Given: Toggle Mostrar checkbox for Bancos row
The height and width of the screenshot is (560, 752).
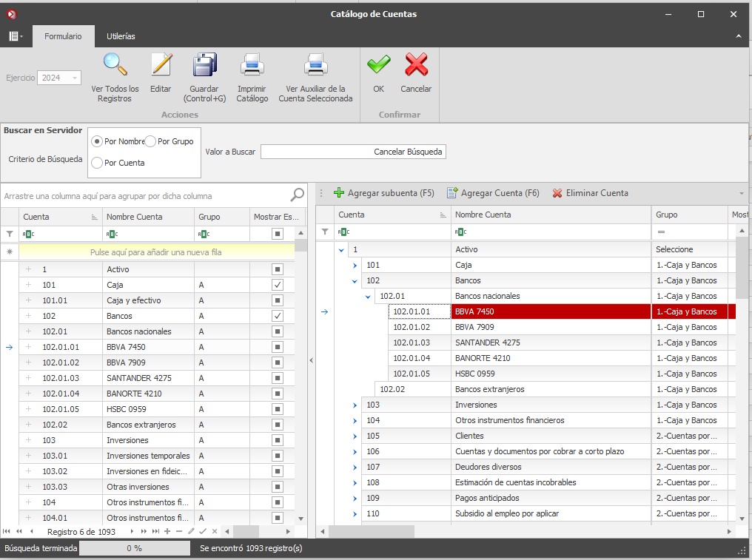Looking at the screenshot, I should click(x=278, y=316).
